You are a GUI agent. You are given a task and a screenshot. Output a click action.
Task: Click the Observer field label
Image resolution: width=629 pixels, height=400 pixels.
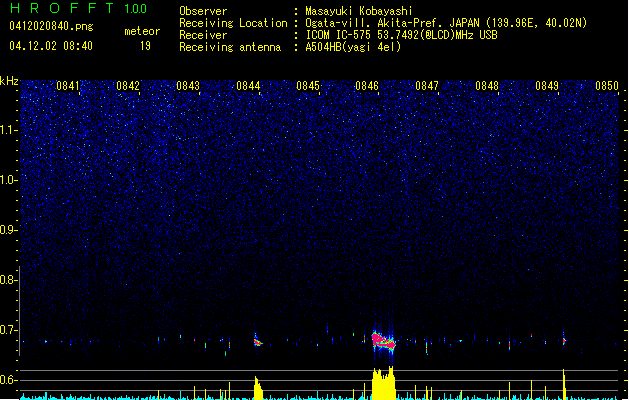[x=203, y=11]
